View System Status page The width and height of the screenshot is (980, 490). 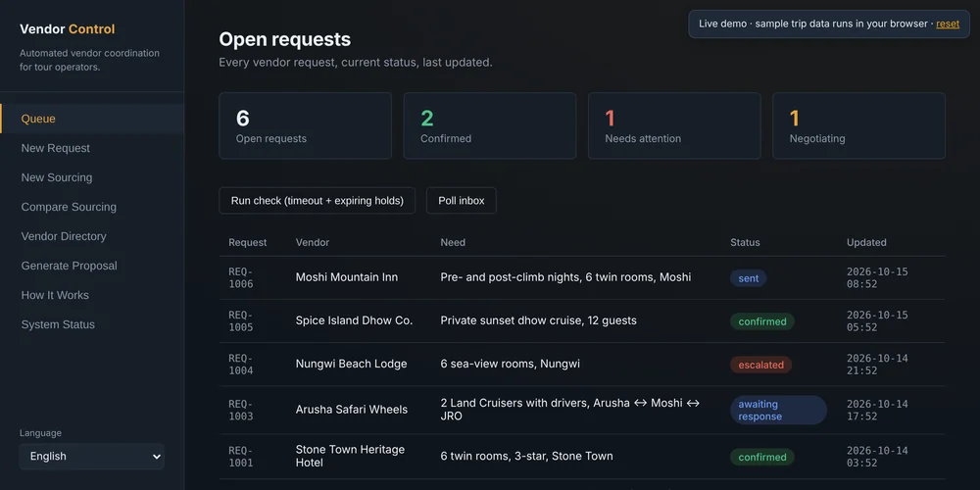92,324
